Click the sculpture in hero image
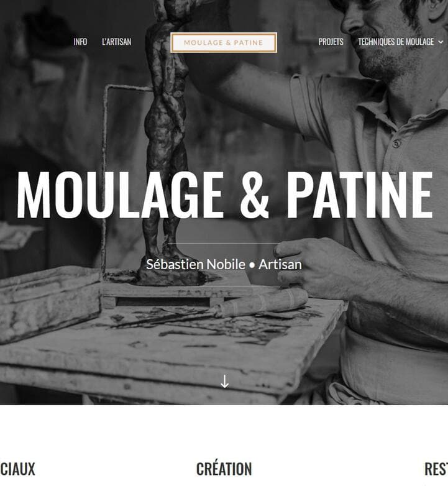Image resolution: width=448 pixels, height=486 pixels. pos(166,139)
